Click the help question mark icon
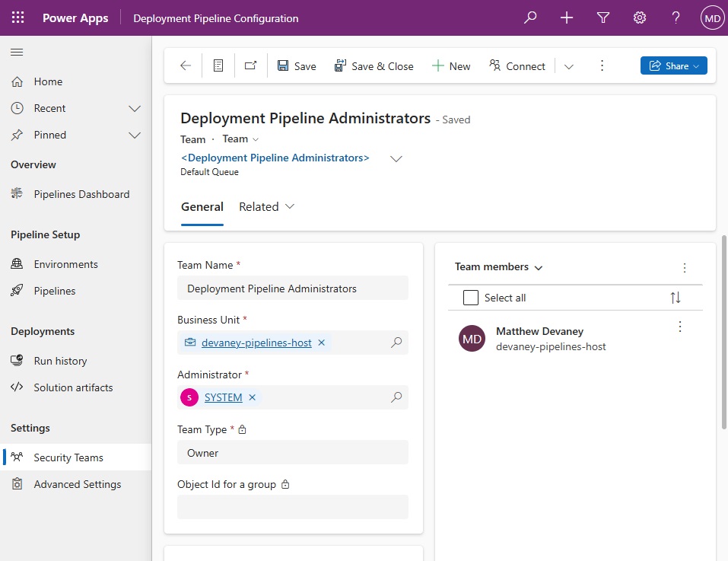 click(x=676, y=18)
